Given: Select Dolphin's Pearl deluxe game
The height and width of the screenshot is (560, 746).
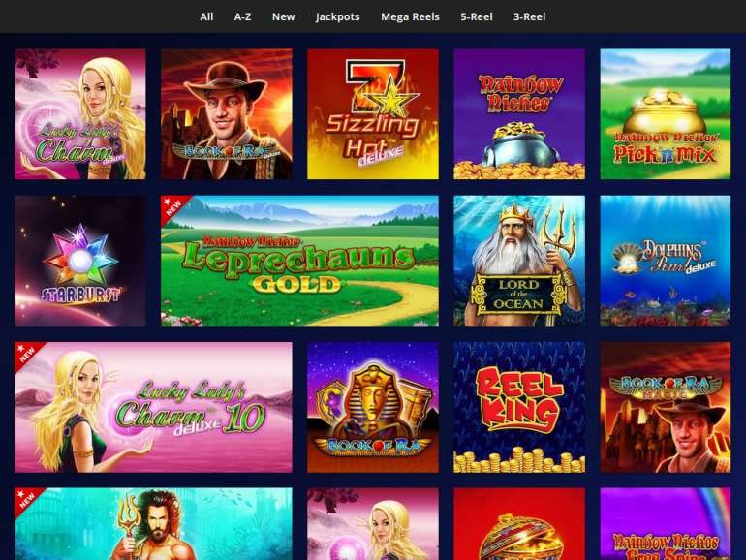Looking at the screenshot, I should pyautogui.click(x=666, y=261).
